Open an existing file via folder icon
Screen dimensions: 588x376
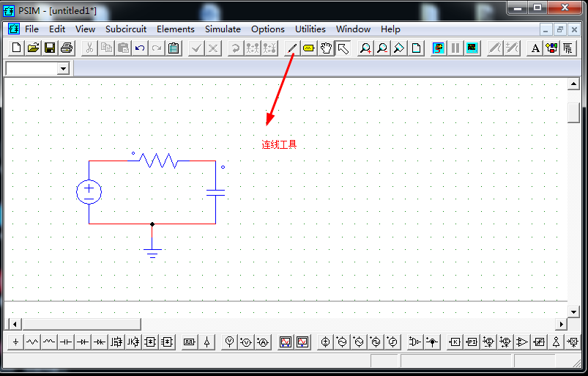(33, 48)
